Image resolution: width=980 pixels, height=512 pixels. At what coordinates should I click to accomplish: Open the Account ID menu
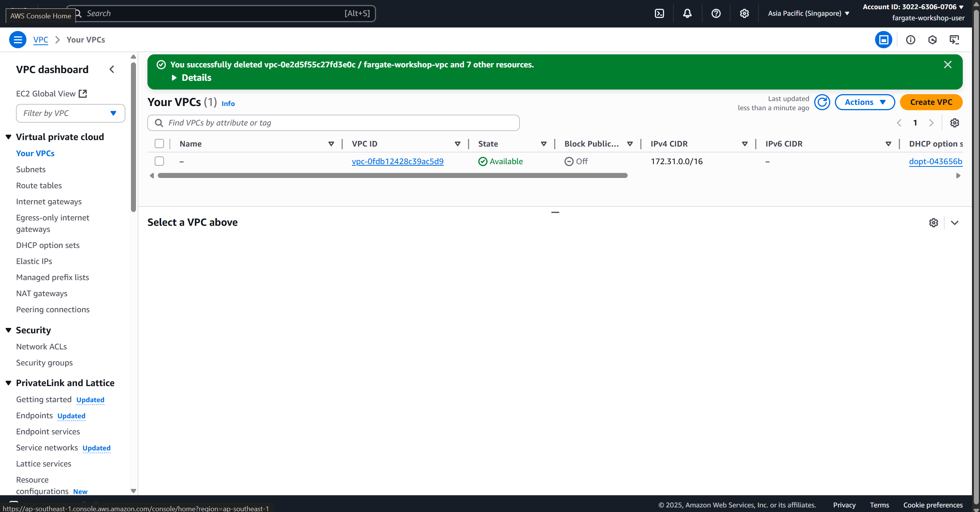[913, 7]
